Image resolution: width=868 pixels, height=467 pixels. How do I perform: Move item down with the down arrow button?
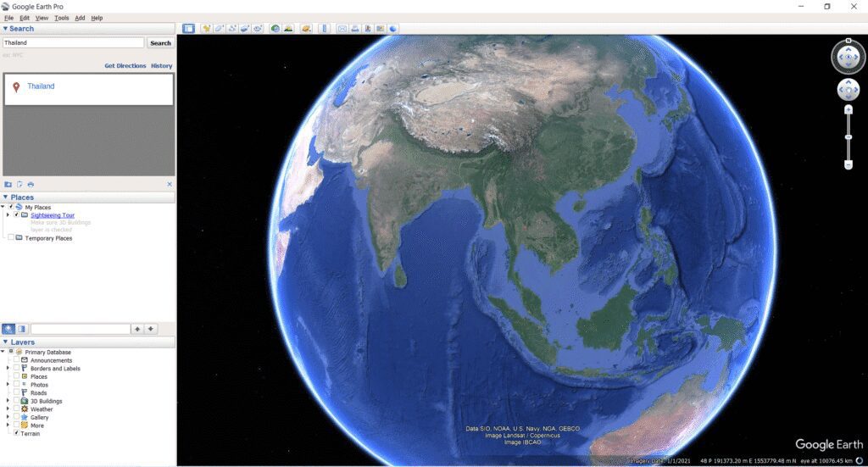click(x=151, y=329)
